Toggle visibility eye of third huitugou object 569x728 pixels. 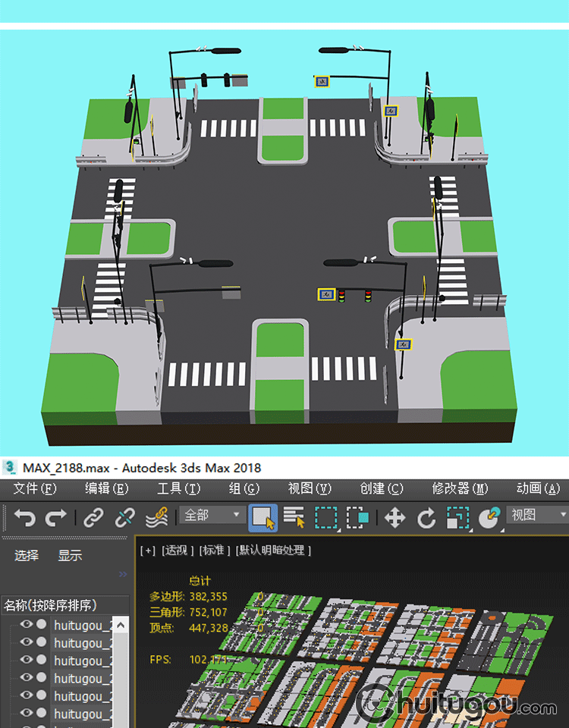pyautogui.click(x=27, y=661)
